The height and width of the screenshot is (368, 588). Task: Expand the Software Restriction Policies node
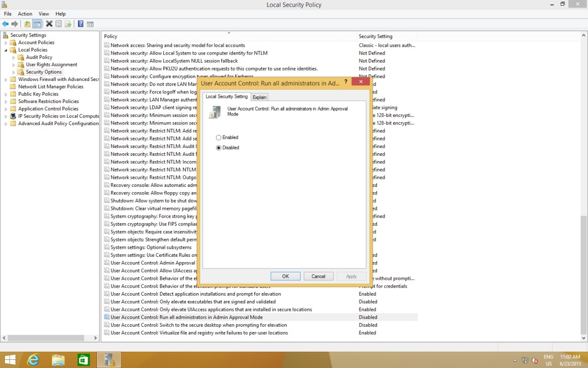(6, 102)
